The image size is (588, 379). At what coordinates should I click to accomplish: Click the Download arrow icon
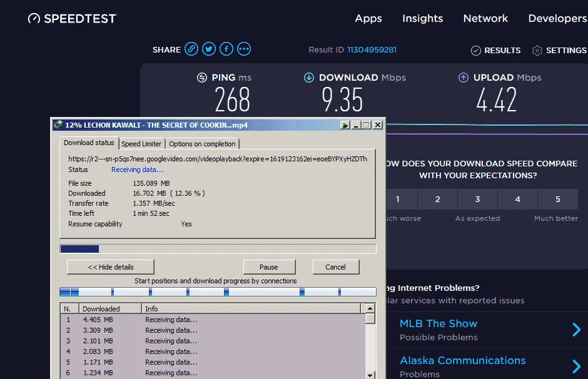[309, 78]
